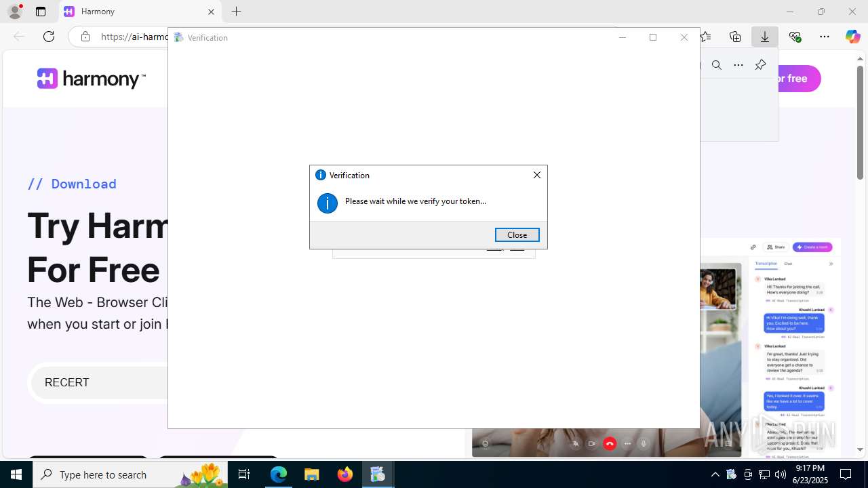Screen dimensions: 868x488
Task: Open Microsoft Edge from taskbar
Action: pos(279,474)
